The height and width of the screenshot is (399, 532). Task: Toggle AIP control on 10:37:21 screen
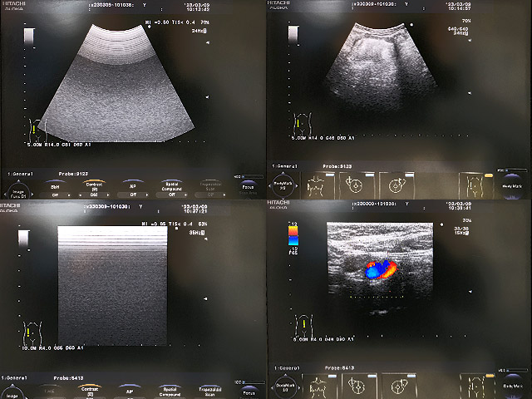coord(130,390)
